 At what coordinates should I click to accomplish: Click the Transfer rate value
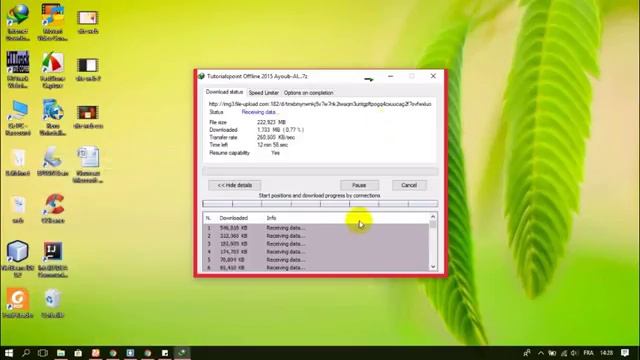pyautogui.click(x=276, y=138)
